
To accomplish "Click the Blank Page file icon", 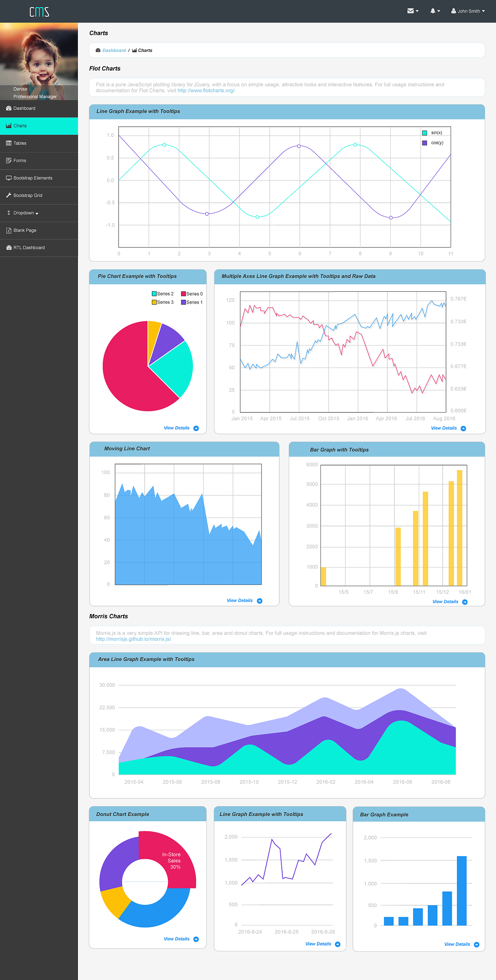I will click(x=9, y=230).
